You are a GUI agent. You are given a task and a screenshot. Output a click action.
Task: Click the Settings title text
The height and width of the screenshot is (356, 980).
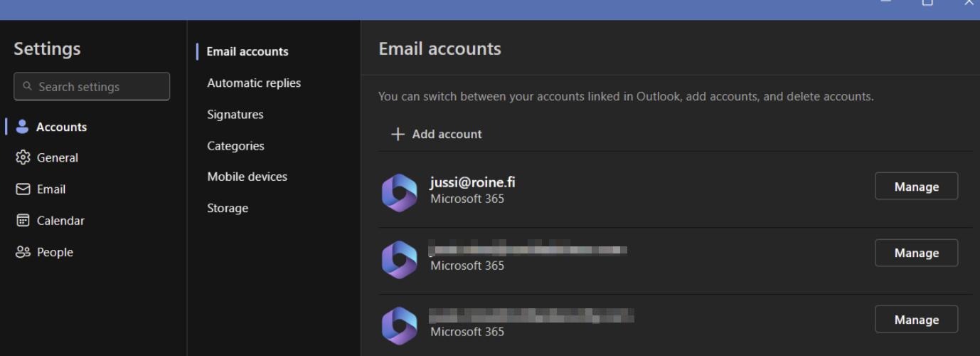click(x=47, y=48)
